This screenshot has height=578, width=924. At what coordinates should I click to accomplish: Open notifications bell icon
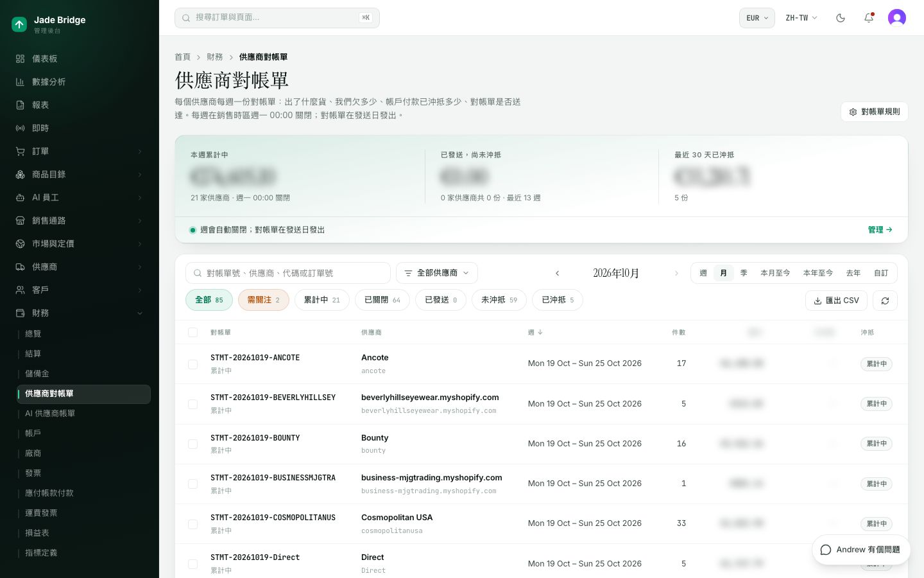click(869, 18)
